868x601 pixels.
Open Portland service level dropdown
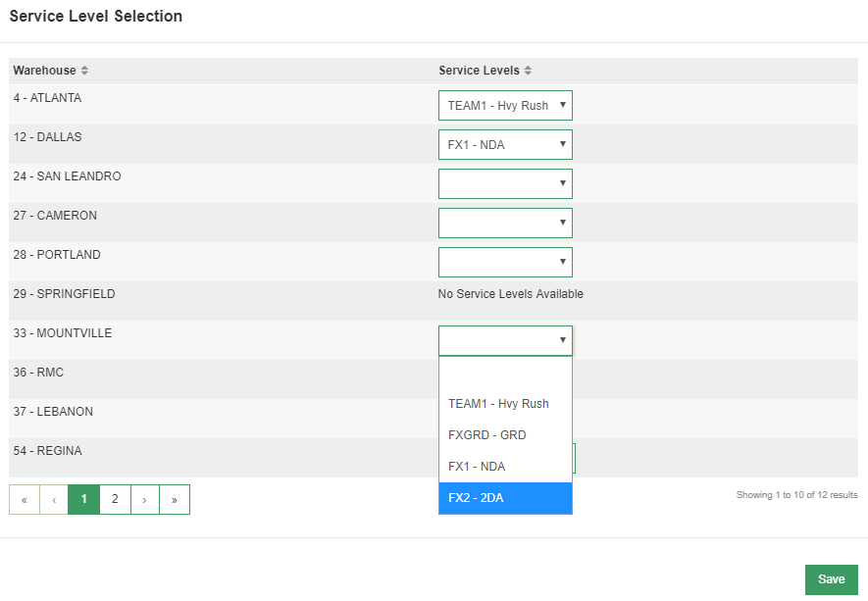[x=505, y=263]
